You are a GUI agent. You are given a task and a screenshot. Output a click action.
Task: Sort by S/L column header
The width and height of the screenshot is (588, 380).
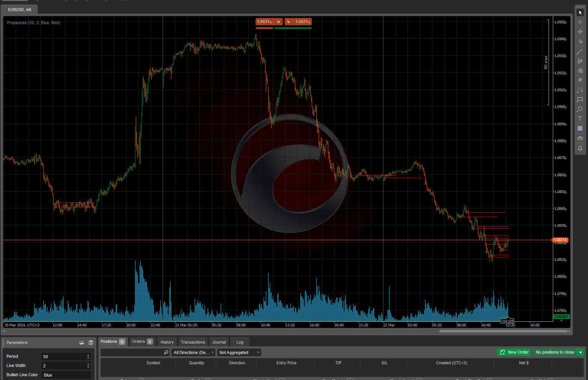coord(384,363)
